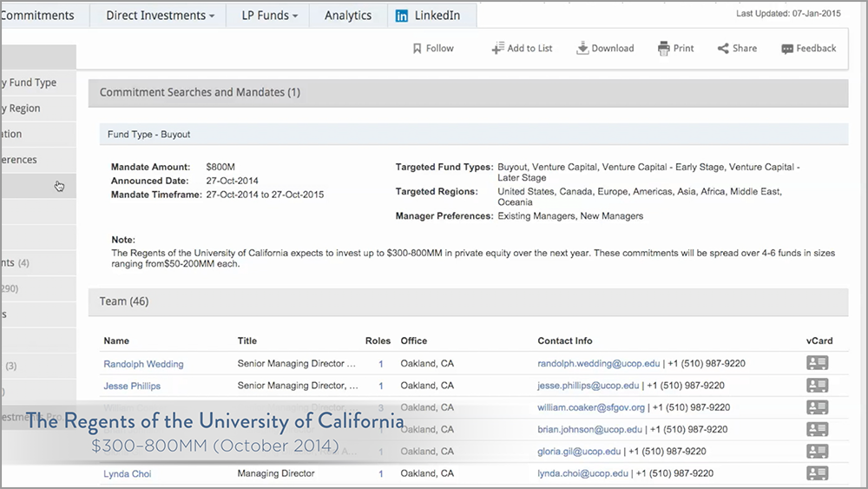This screenshot has width=868, height=489.
Task: Click Randolph Wedding's roles count link
Action: tap(381, 365)
